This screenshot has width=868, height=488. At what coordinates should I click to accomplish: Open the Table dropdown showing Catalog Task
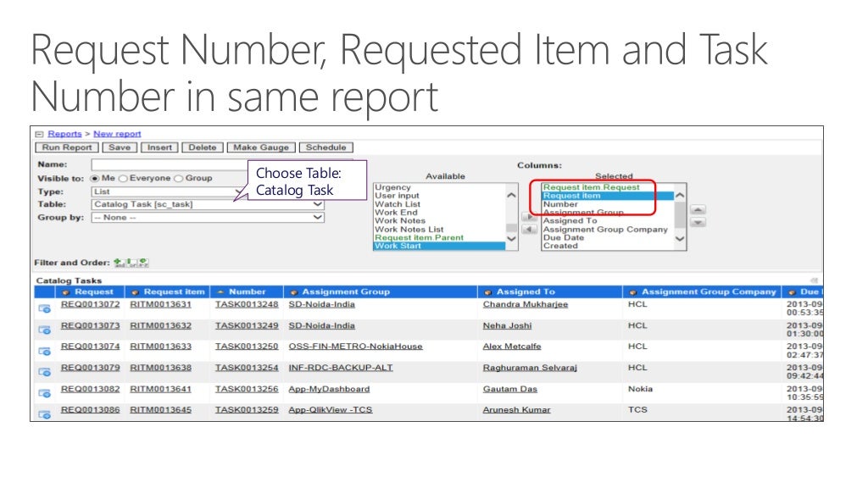208,204
